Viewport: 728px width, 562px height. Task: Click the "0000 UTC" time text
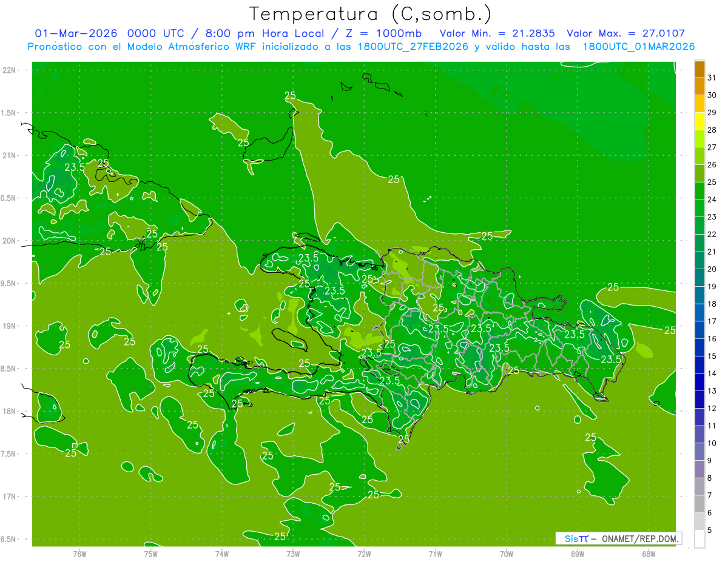pyautogui.click(x=156, y=33)
